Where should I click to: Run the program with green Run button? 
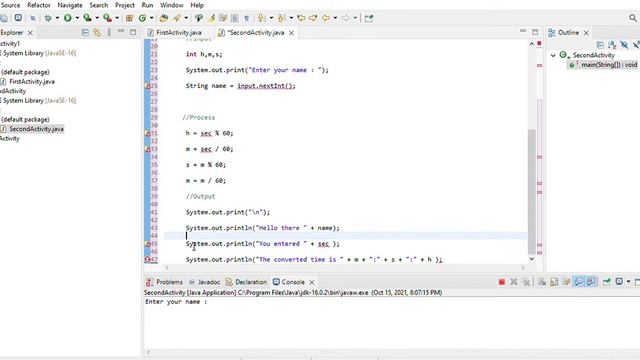[x=68, y=18]
